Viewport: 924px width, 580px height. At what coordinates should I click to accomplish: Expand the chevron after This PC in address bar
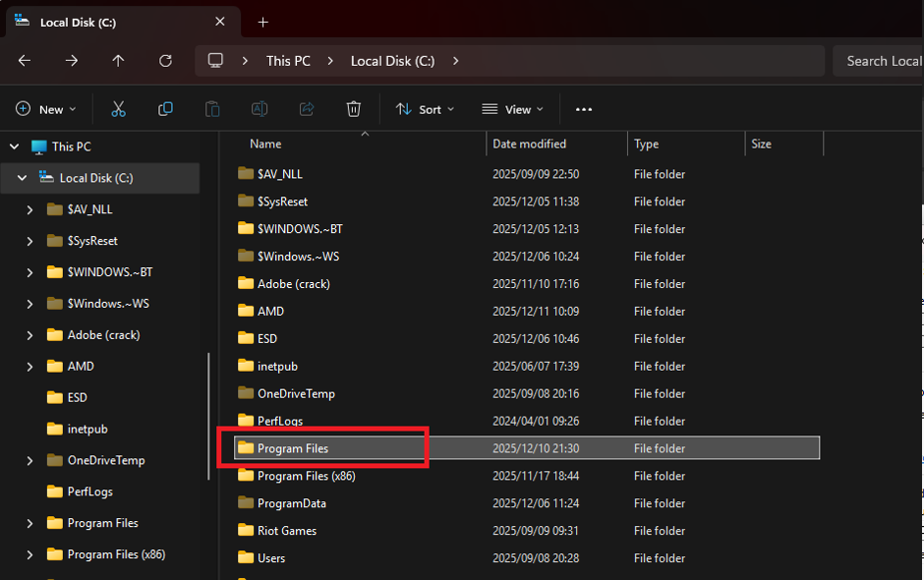tap(330, 61)
